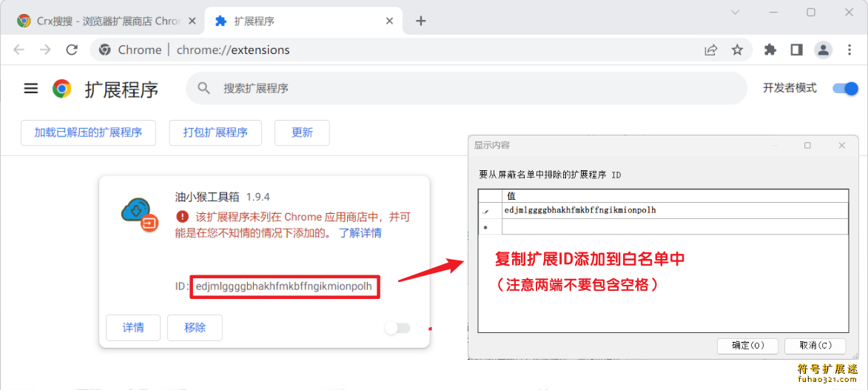Close the 显示内容 dialog window
This screenshot has width=868, height=390.
point(841,146)
